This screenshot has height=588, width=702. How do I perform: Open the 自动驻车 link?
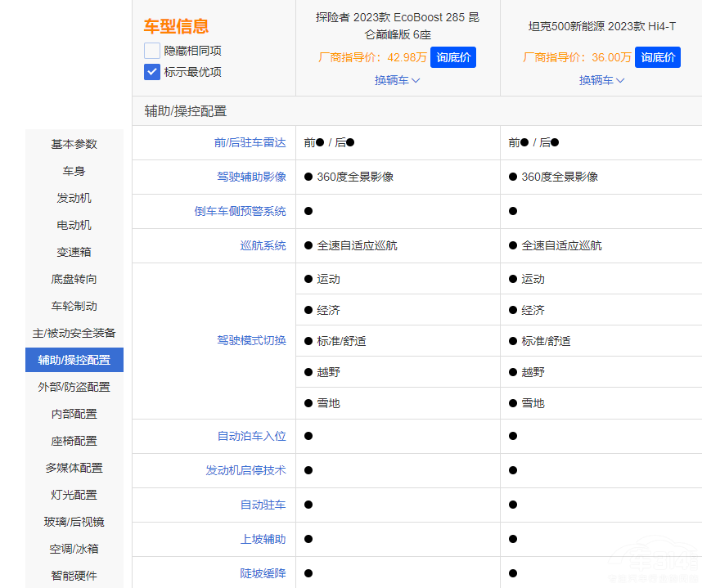263,505
